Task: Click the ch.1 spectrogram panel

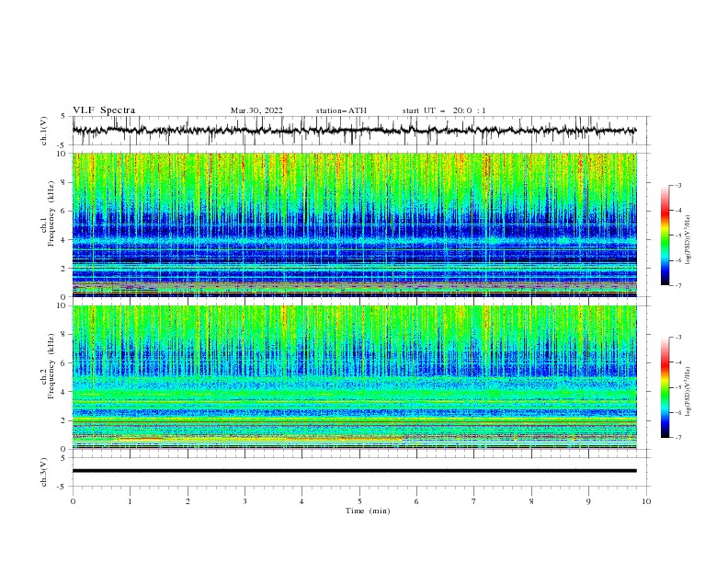Action: 354,224
